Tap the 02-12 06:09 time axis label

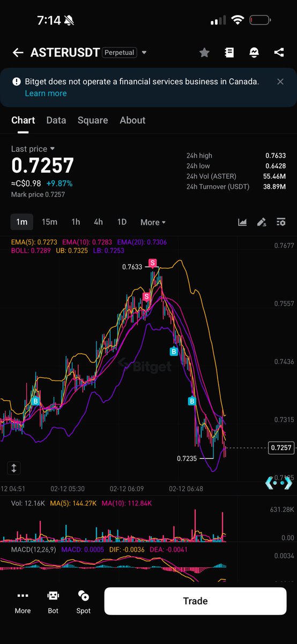(x=127, y=489)
